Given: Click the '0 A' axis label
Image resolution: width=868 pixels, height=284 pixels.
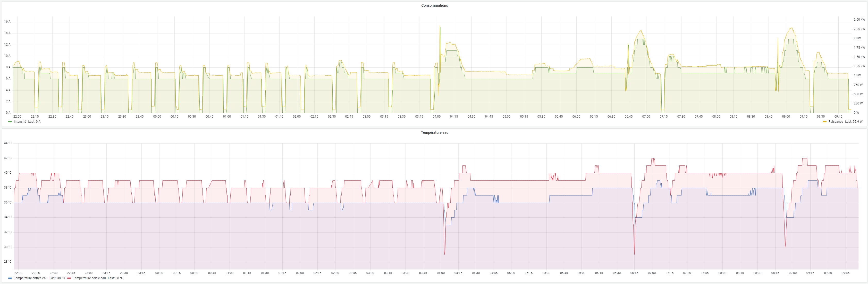Looking at the screenshot, I should (x=8, y=113).
